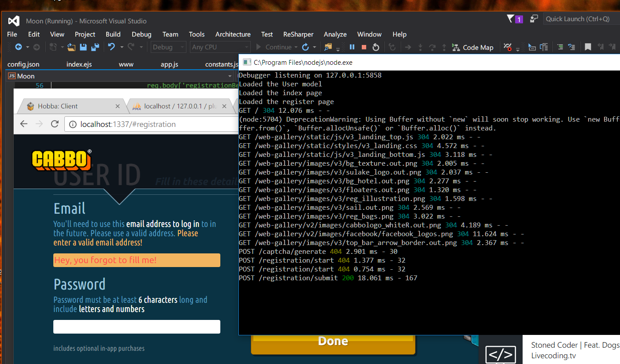
Task: Click the Open File folder icon
Action: pos(71,47)
